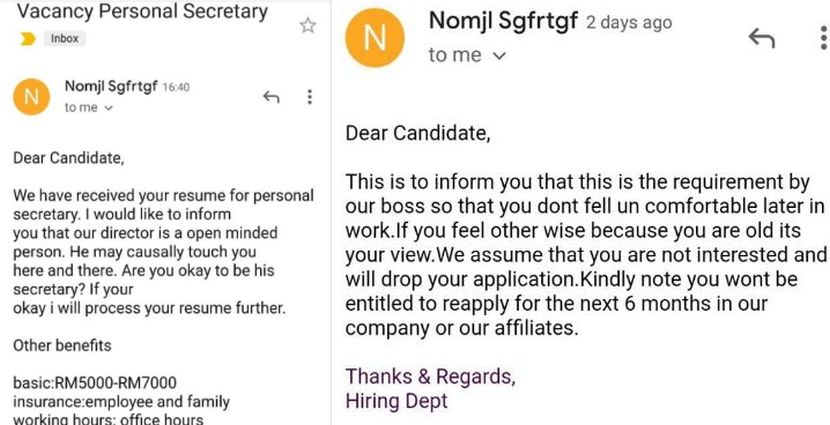Click the sender avatar on the 16:40 email

32,97
